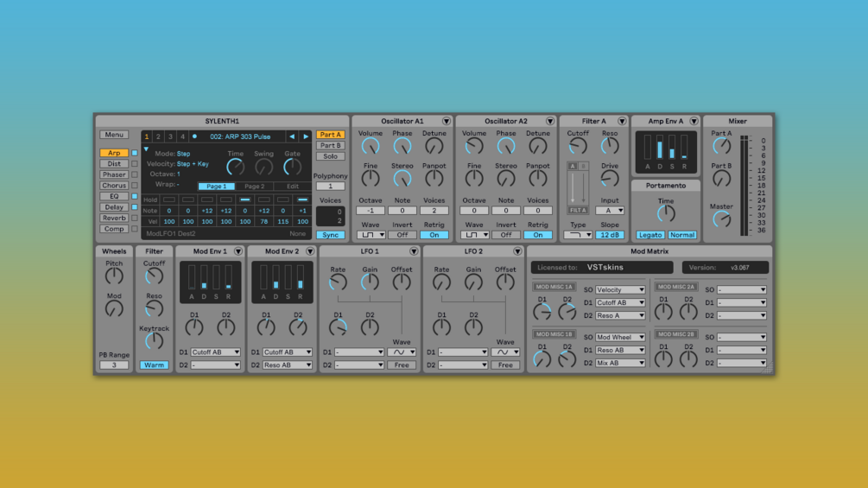Click the Solo button
This screenshot has width=868, height=488.
[x=331, y=156]
